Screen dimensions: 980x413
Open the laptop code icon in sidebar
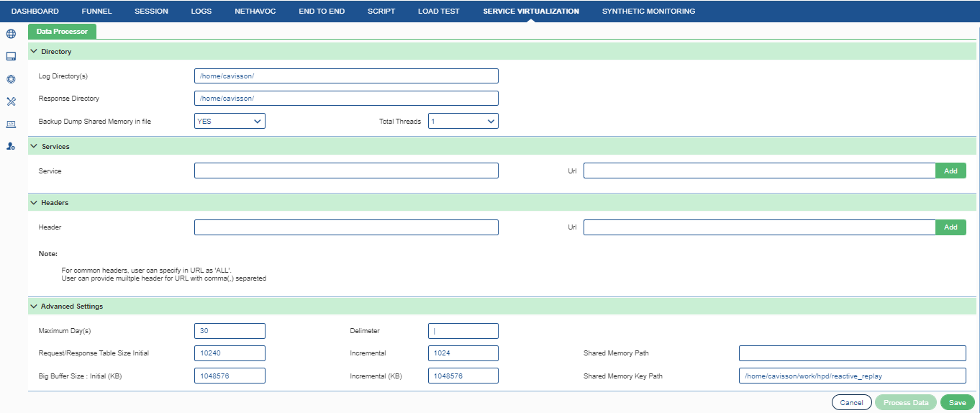click(x=11, y=124)
